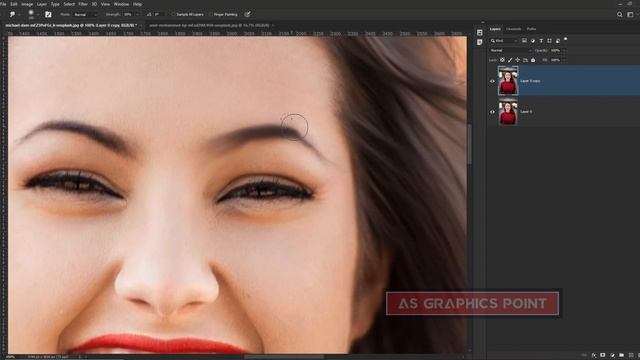Enable Sample All Layers checkbox
Screen dimensions: 640x360
(173, 14)
